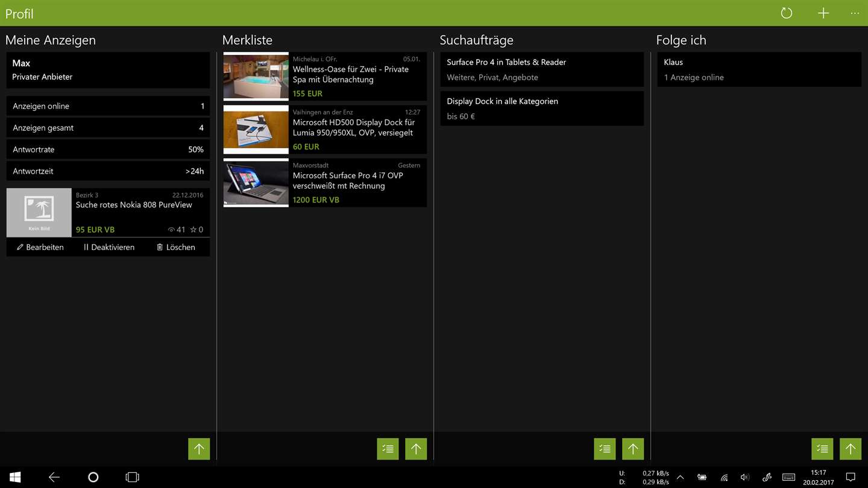Screen dimensions: 868x488
Task: Open the volume control tray icon
Action: click(x=745, y=477)
